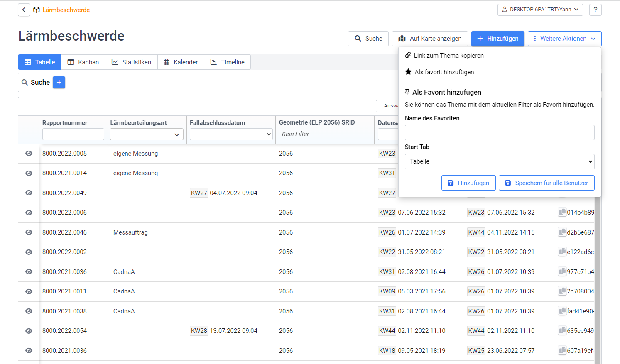The height and width of the screenshot is (364, 620).
Task: Click the KW28 13.07.2022 09:04 date cell
Action: (224, 331)
